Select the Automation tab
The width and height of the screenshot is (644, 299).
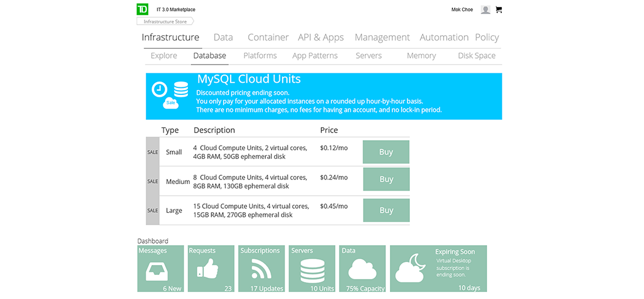point(444,38)
